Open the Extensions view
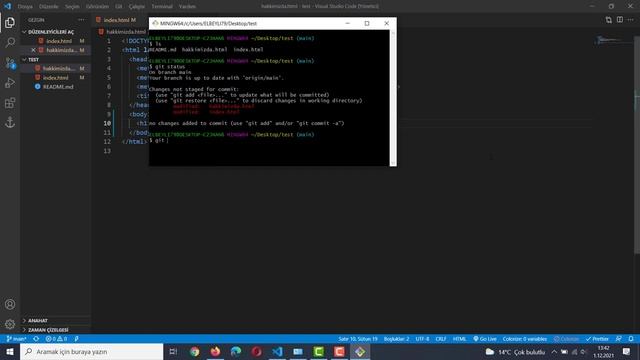Screen dimensions: 640x360 10,102
